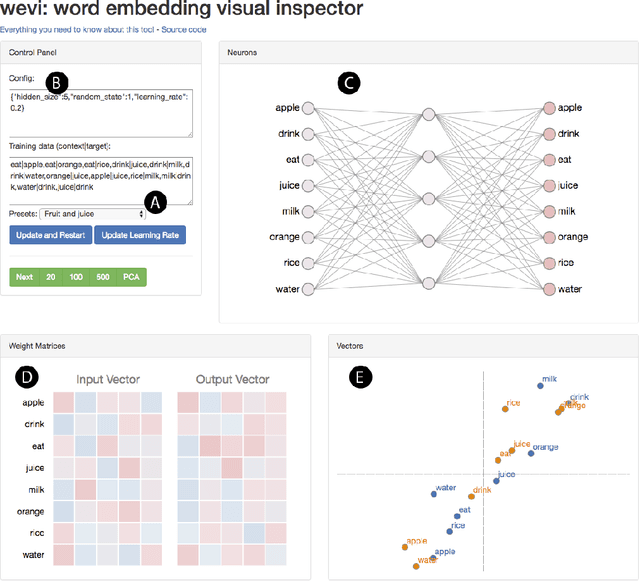Open the Presets dropdown
The image size is (640, 581).
(93, 213)
